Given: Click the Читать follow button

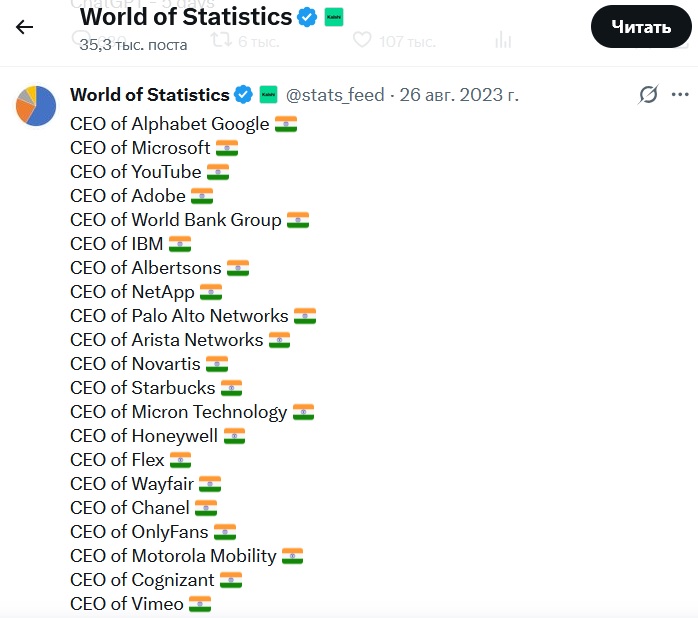Looking at the screenshot, I should pos(641,27).
